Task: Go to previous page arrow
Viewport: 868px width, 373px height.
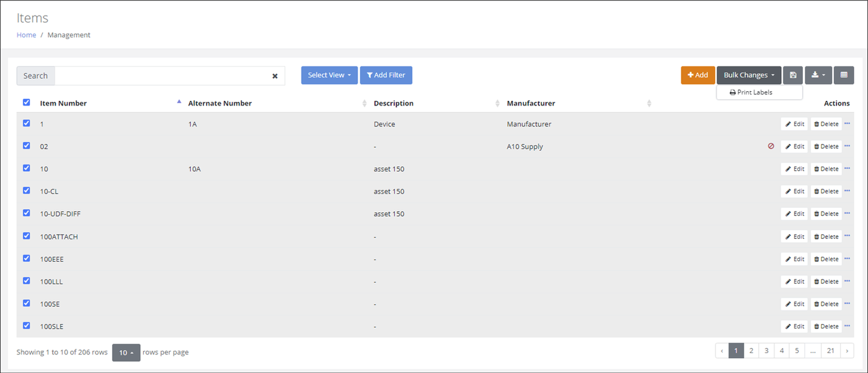Action: [x=722, y=351]
